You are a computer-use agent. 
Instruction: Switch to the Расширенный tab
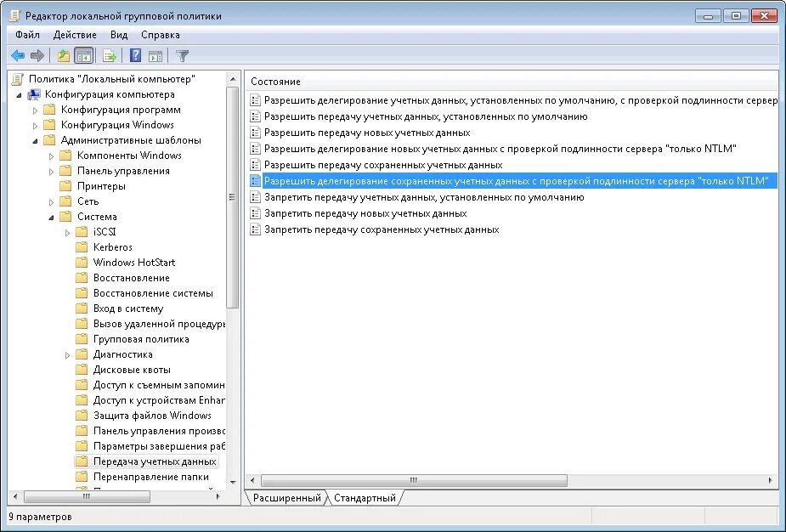pyautogui.click(x=286, y=498)
